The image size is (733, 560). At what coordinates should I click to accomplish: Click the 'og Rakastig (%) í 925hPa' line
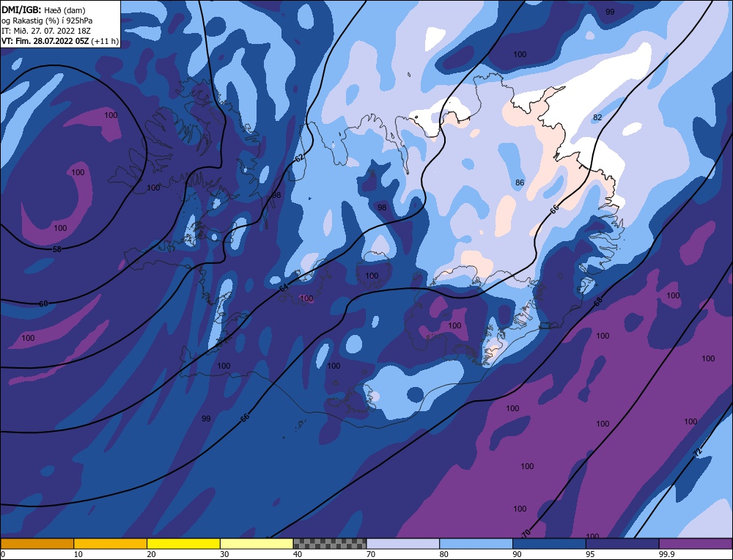(47, 21)
